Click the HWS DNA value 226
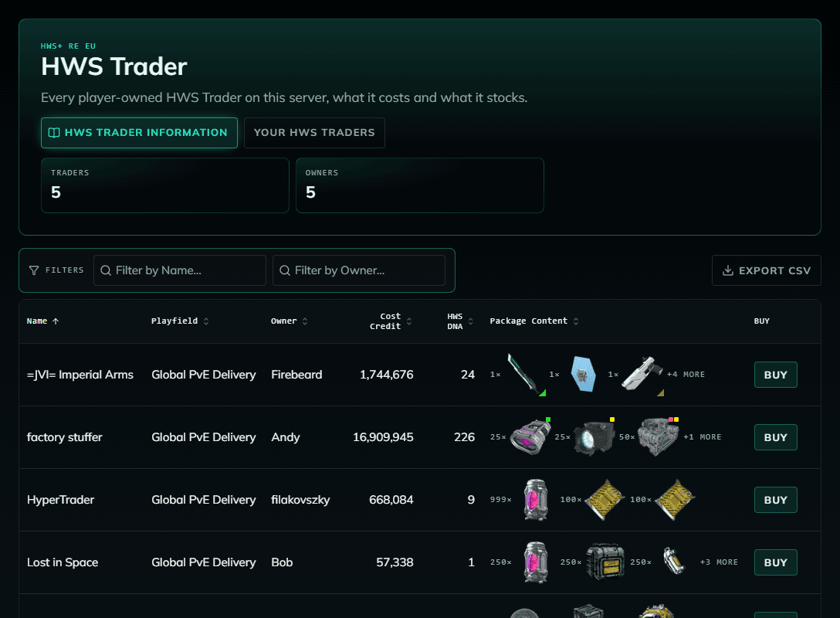 (465, 437)
